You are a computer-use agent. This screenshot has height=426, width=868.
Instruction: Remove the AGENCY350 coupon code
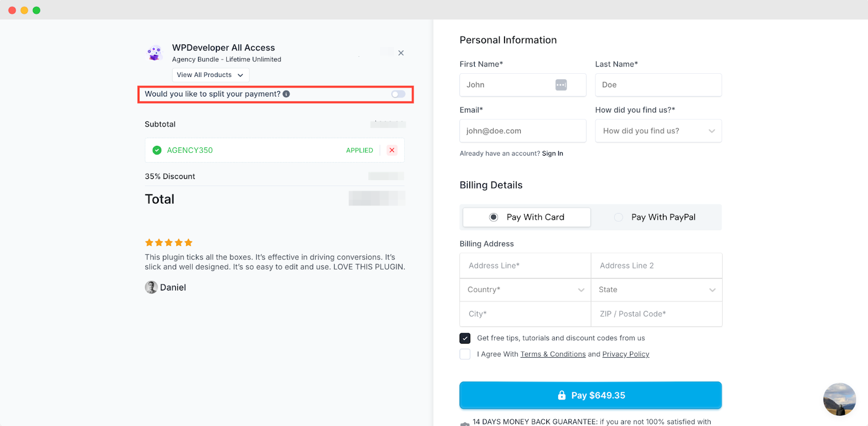pyautogui.click(x=392, y=150)
